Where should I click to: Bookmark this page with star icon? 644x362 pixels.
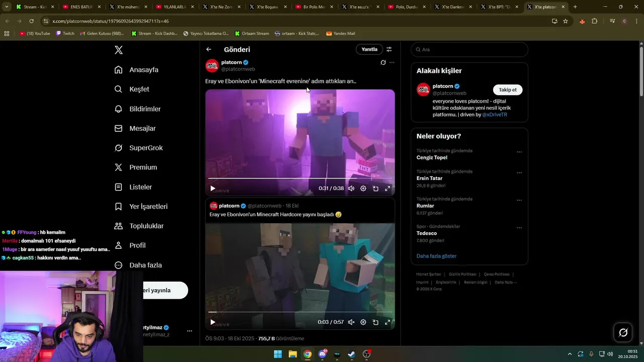point(566,21)
